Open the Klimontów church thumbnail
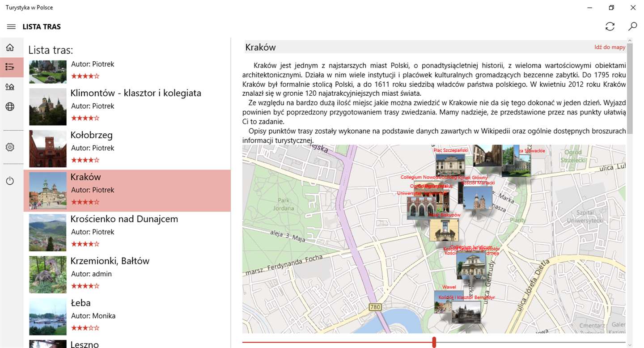This screenshot has width=644, height=348. click(x=48, y=107)
